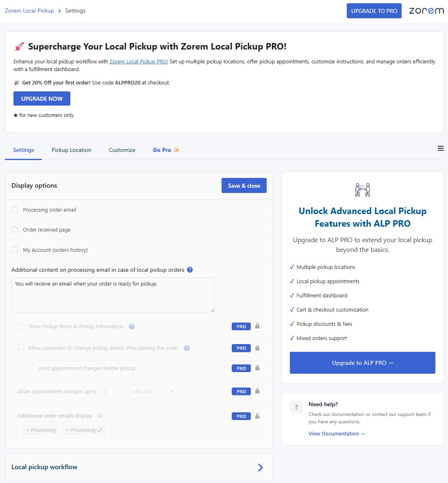Click lock icon in Allow appointment changes up to row
This screenshot has width=448, height=483.
257,391
